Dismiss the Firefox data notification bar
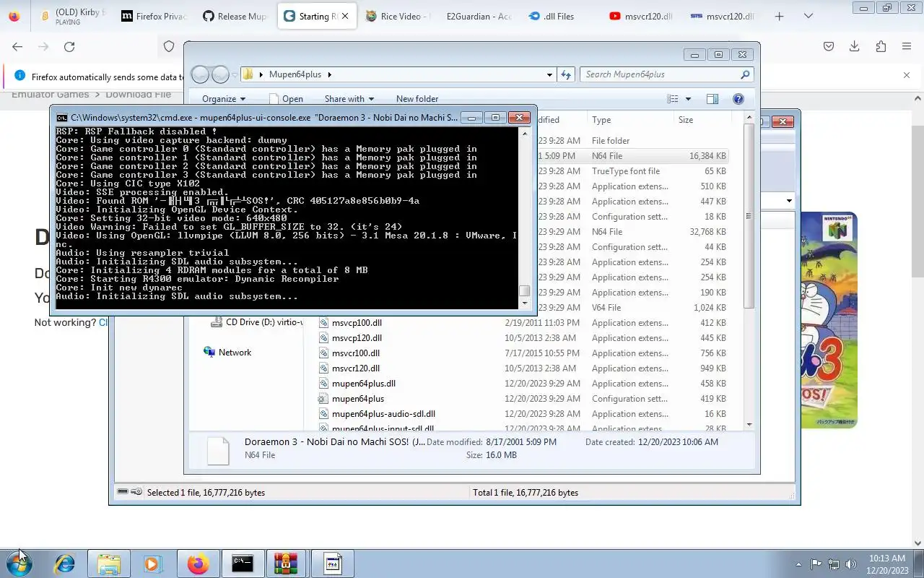 907,75
